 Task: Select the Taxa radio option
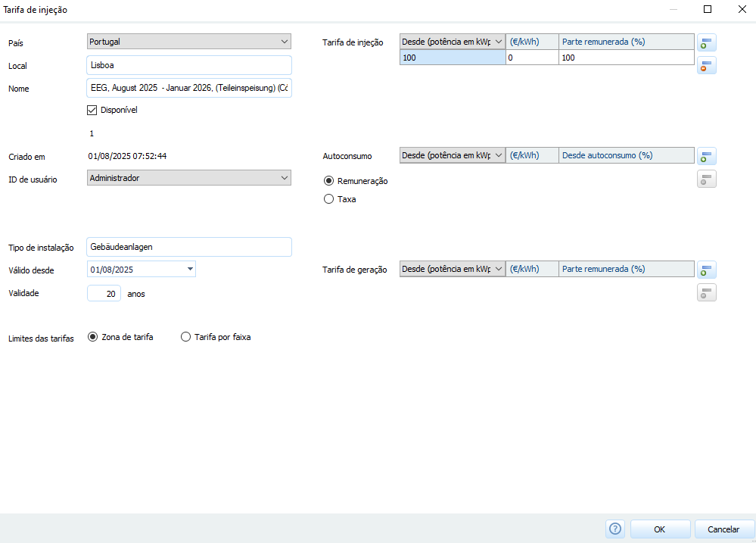coord(328,199)
